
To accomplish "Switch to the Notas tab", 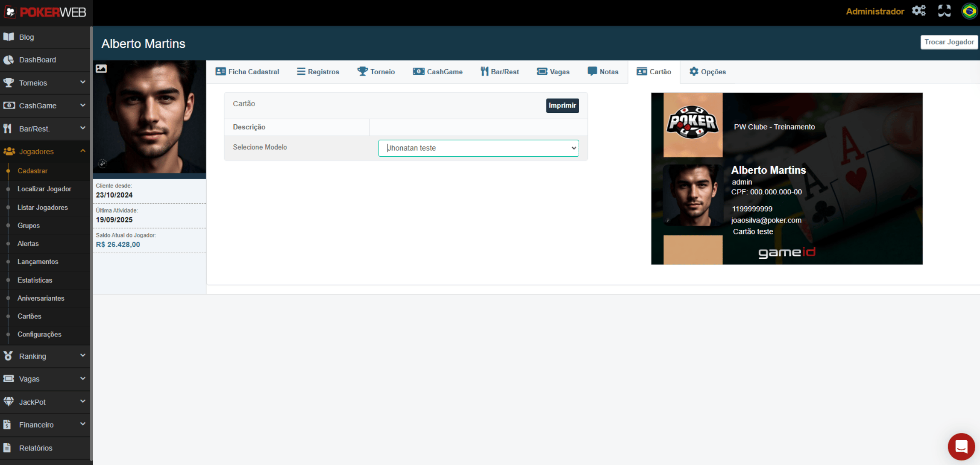I will 603,72.
